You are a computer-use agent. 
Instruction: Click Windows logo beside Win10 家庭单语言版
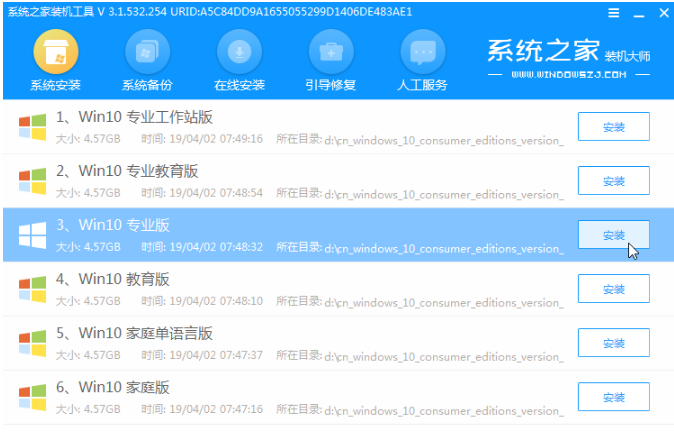[x=33, y=344]
